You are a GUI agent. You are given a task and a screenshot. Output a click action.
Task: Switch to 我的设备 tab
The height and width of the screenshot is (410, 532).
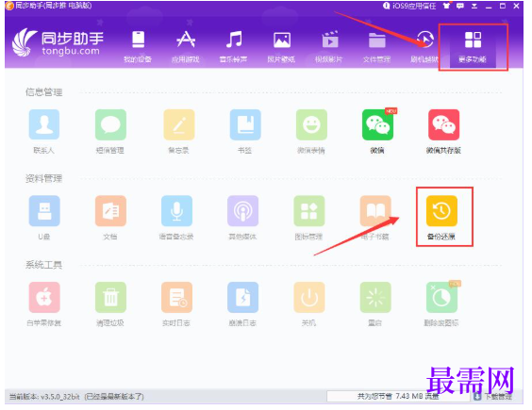(x=138, y=46)
